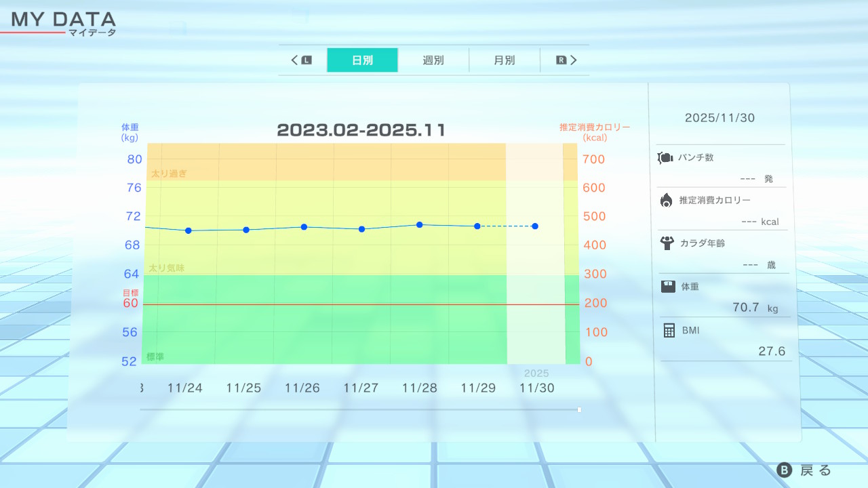Screen dimensions: 868x488
Task: Click the punch count fist icon
Action: point(665,158)
